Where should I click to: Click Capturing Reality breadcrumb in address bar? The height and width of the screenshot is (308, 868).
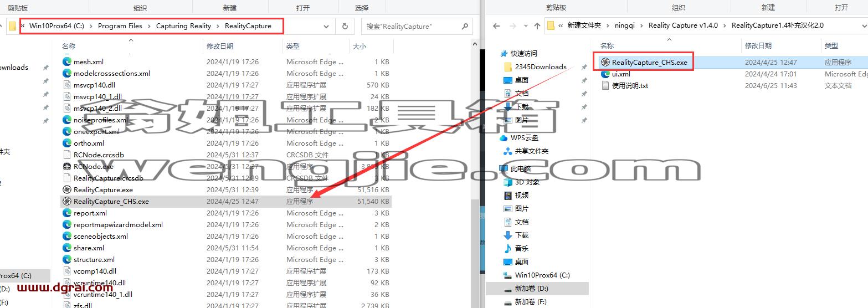pyautogui.click(x=183, y=26)
